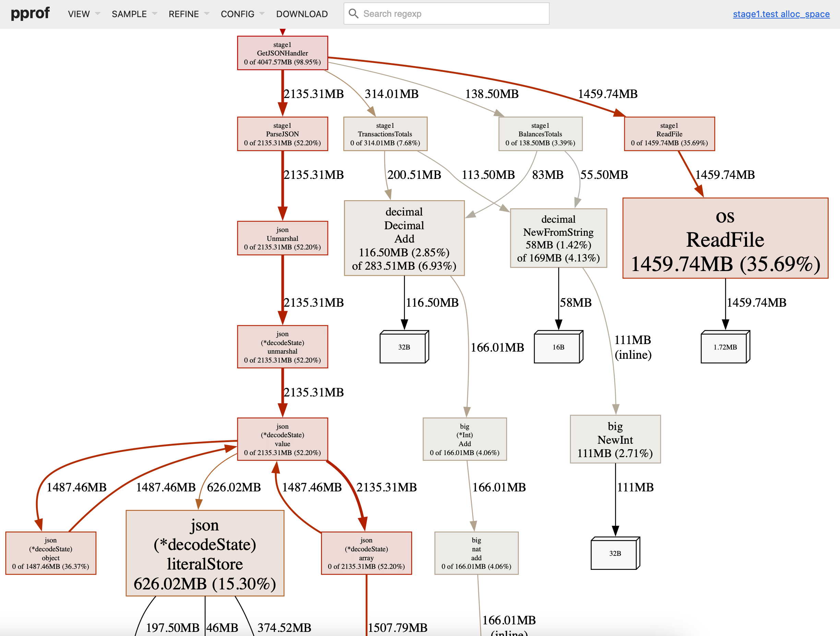Select the os ReadFile node
The height and width of the screenshot is (636, 840).
(725, 238)
